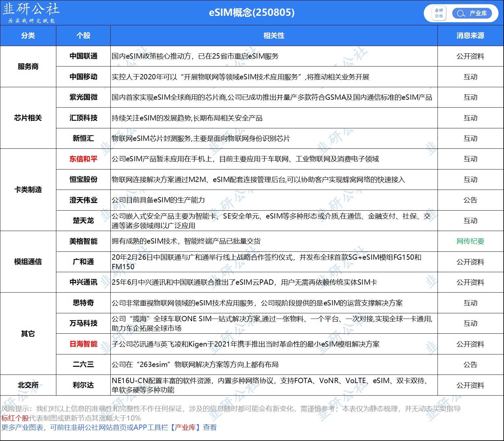Click the small 韭研公社 badge icon

tap(439, 13)
